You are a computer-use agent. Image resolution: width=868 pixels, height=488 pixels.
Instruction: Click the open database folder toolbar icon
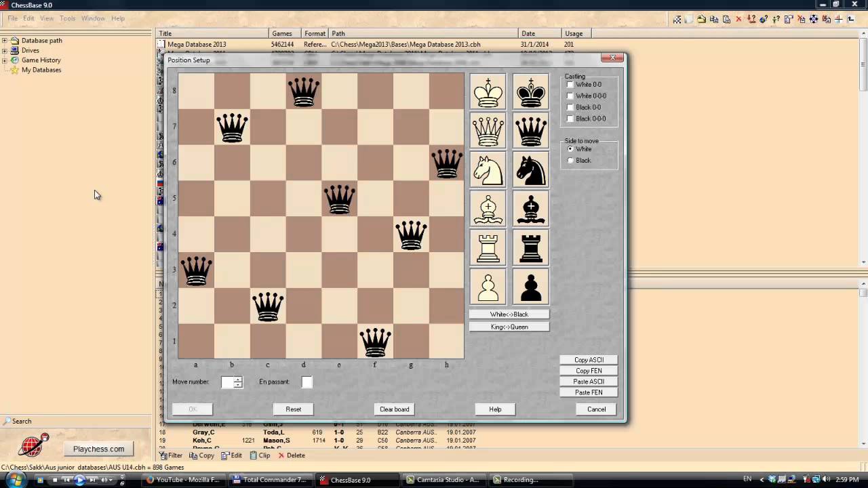point(701,19)
